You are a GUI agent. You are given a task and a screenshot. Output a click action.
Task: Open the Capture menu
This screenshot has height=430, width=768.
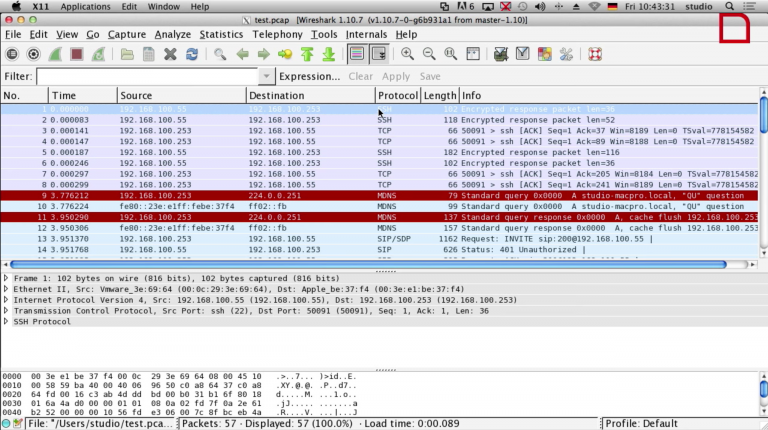tap(127, 34)
